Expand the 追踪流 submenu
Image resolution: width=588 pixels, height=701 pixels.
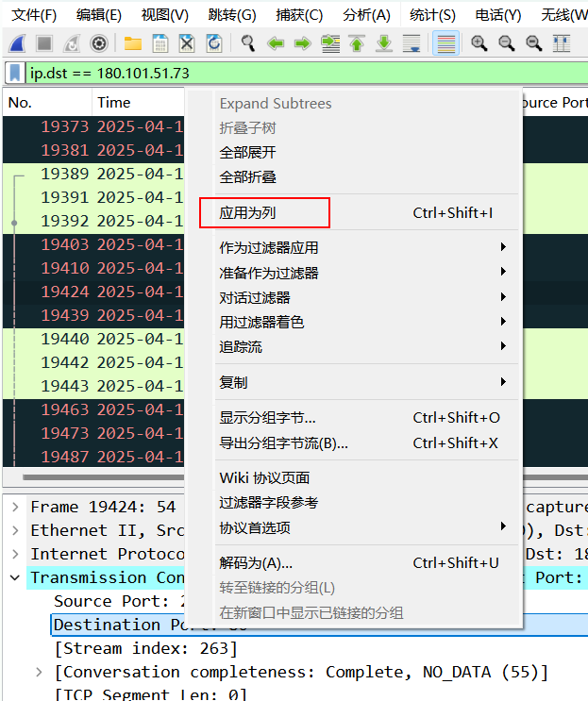click(366, 346)
